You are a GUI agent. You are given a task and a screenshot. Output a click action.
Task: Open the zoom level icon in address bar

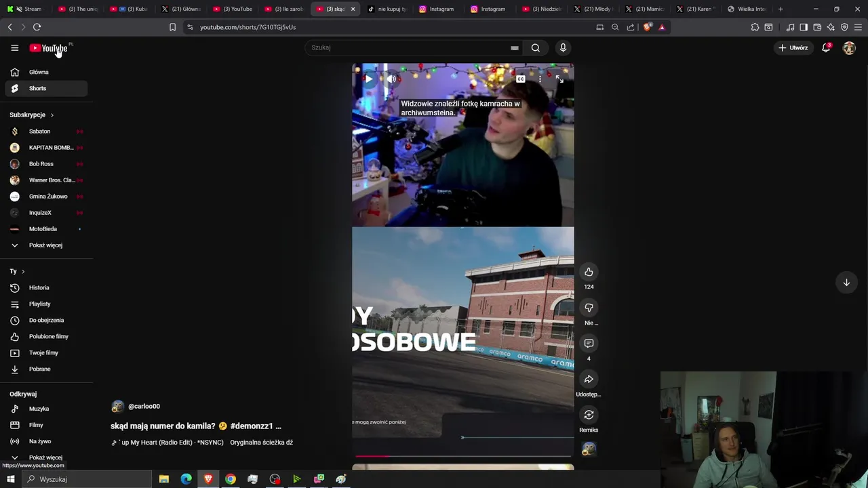pos(615,27)
